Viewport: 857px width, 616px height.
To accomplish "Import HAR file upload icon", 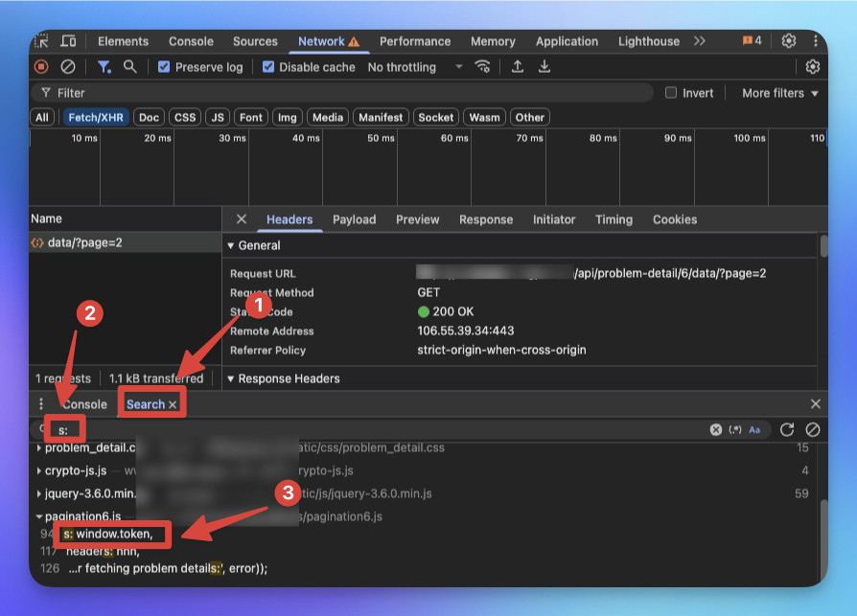I will (x=517, y=67).
